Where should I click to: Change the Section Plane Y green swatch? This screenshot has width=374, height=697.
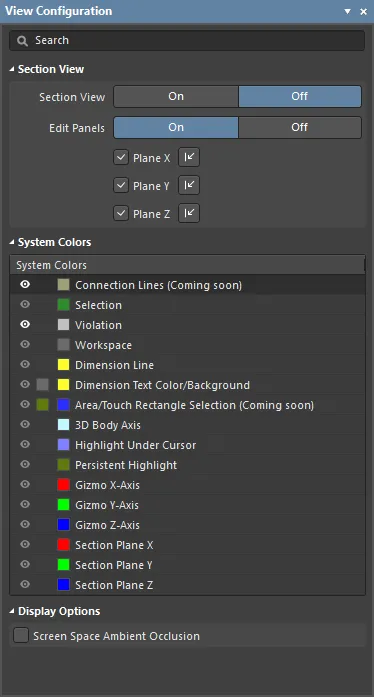point(64,565)
